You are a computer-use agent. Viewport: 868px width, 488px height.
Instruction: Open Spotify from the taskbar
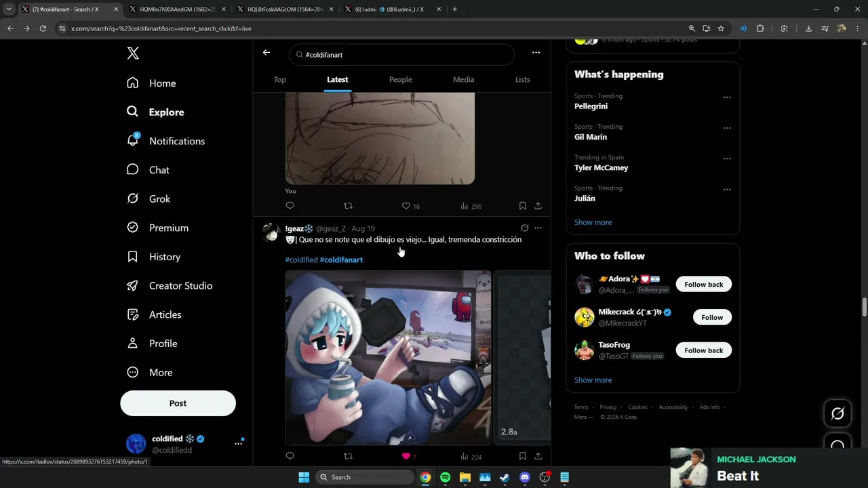[x=445, y=477]
